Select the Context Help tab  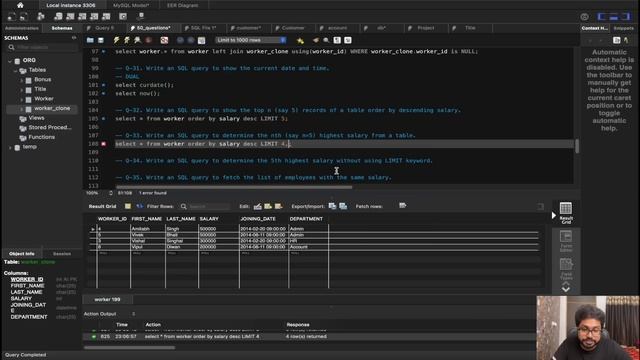595,28
